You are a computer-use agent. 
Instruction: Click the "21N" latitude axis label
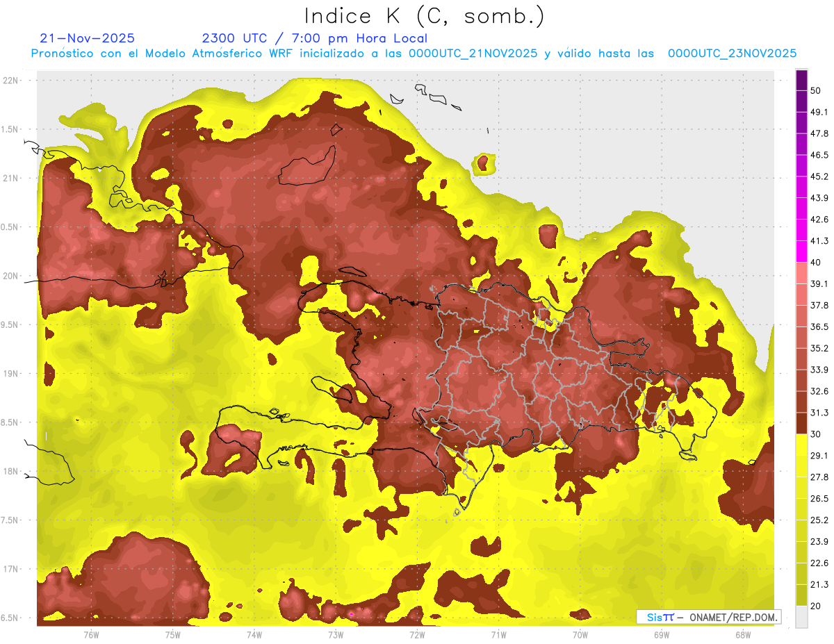tap(12, 178)
